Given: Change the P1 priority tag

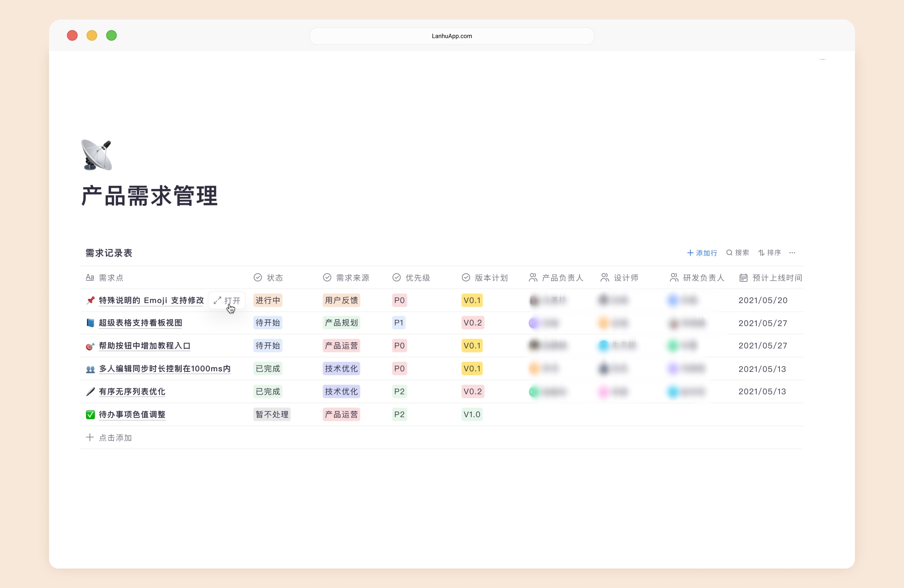Looking at the screenshot, I should pyautogui.click(x=399, y=323).
